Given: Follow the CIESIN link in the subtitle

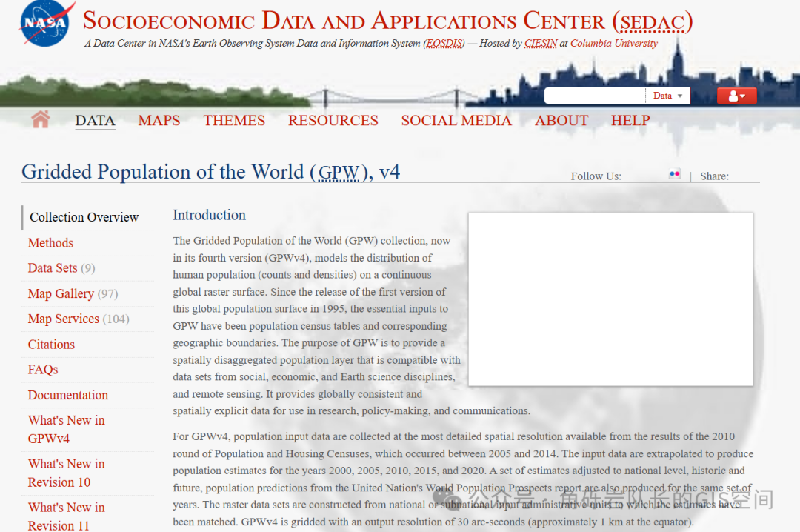Looking at the screenshot, I should [541, 44].
